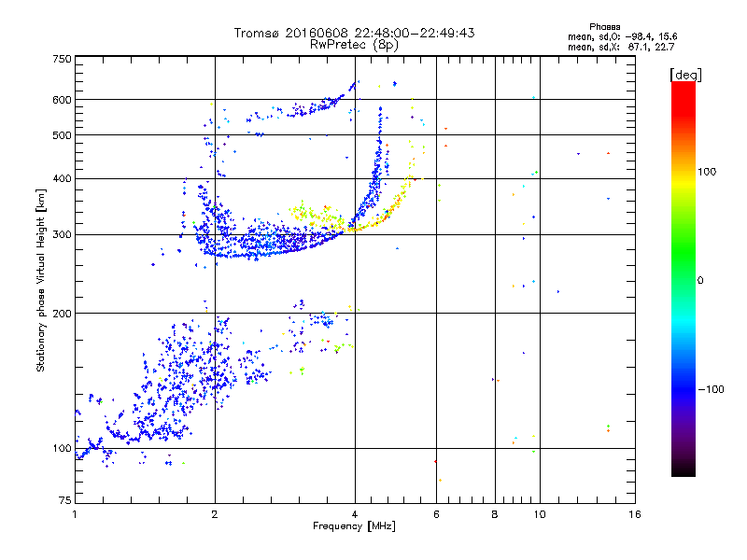This screenshot has height=560, width=747.
Task: Click the x-axis tick label "16"
Action: click(635, 514)
